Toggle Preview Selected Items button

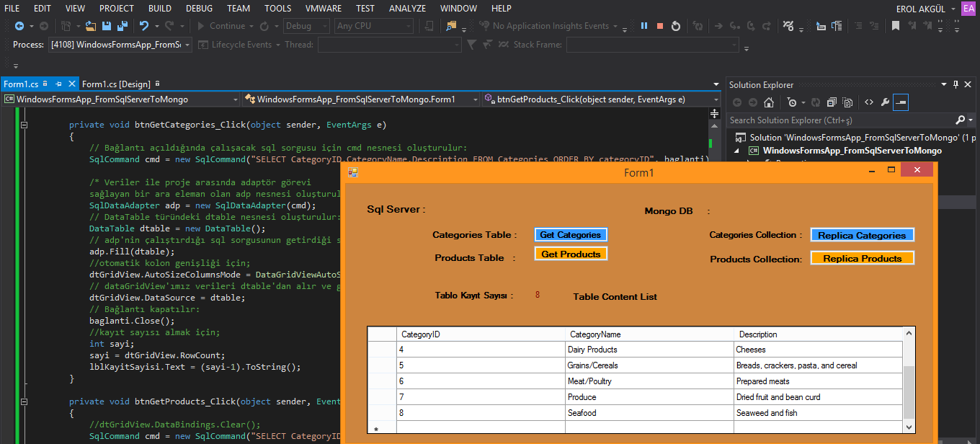pyautogui.click(x=901, y=102)
